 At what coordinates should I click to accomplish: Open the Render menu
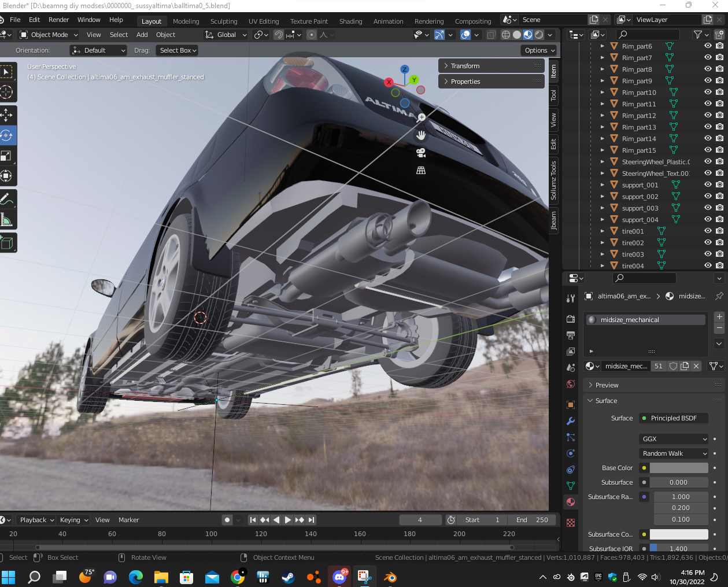59,20
